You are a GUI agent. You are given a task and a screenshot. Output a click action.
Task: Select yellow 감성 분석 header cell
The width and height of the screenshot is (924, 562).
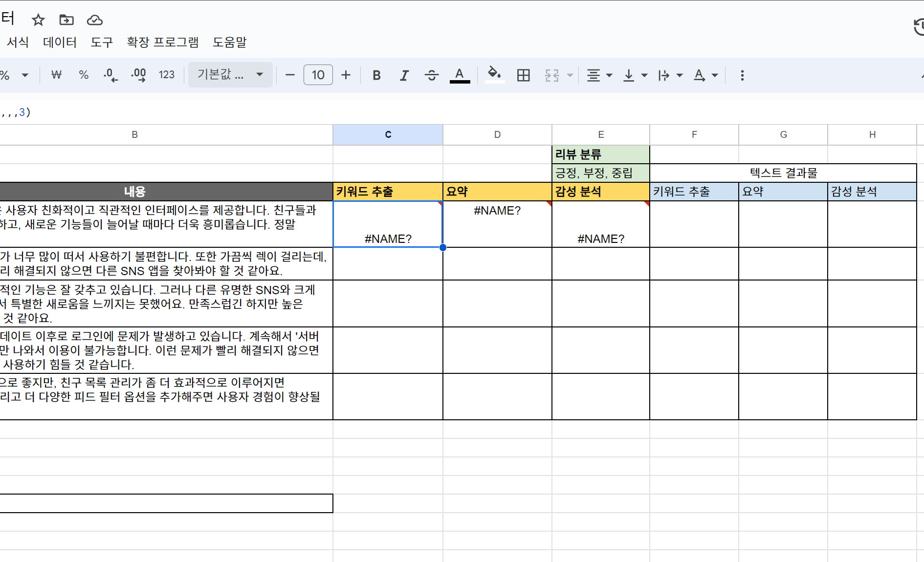601,192
